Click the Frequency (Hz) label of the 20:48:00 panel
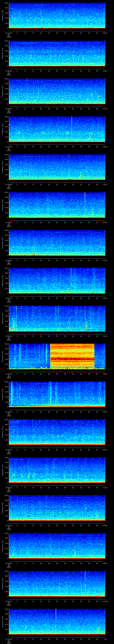114x644 pixels. coord(3,167)
